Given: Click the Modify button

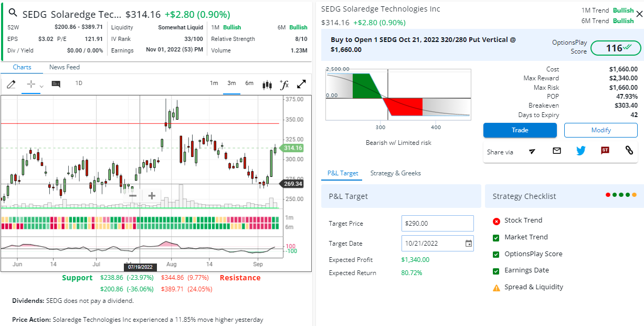Looking at the screenshot, I should [601, 130].
